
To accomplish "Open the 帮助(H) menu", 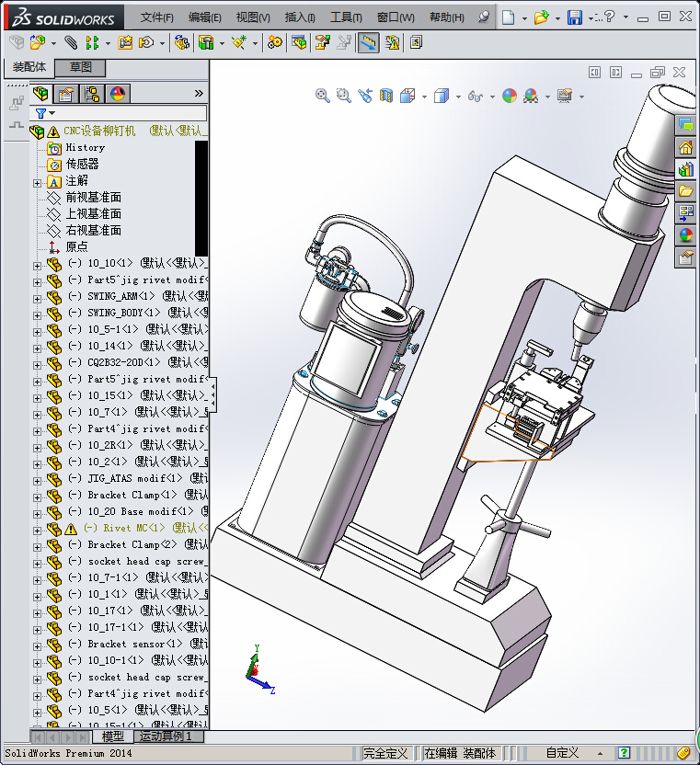I will click(447, 17).
